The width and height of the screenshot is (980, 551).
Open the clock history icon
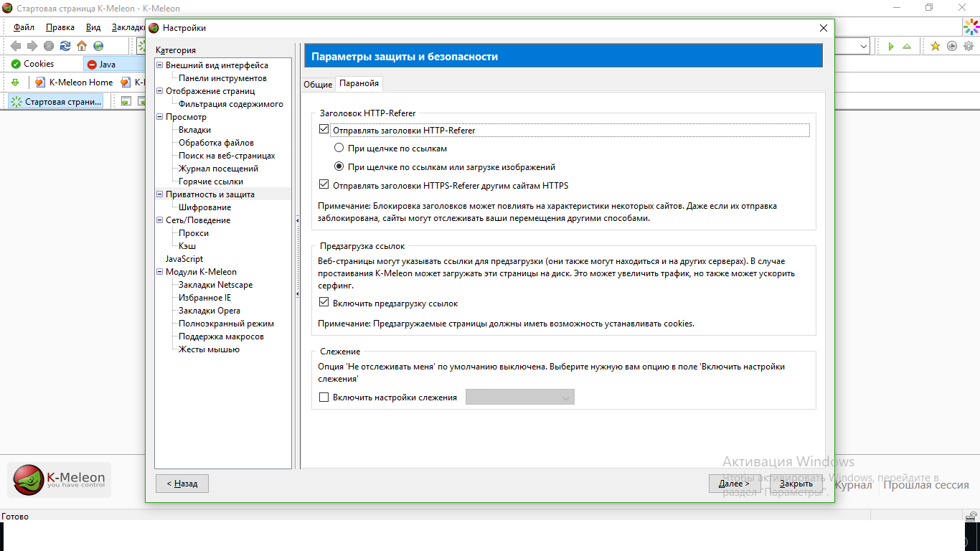pos(952,46)
